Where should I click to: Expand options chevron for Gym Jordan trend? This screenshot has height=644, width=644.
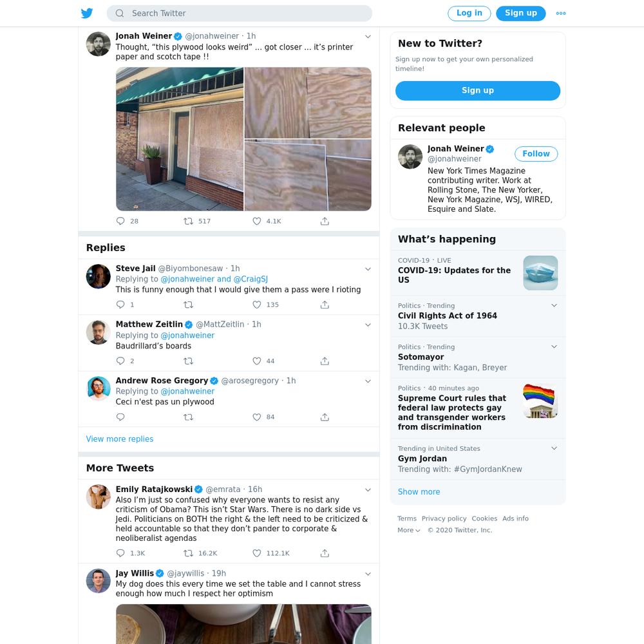tap(554, 448)
